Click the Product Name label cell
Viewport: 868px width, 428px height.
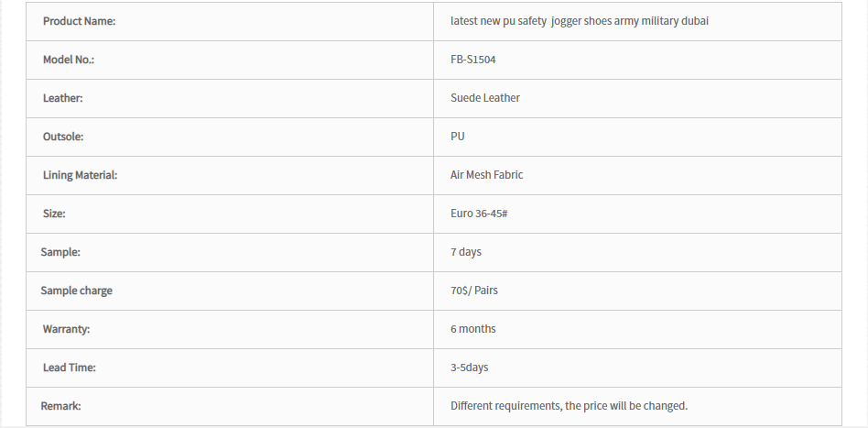[x=230, y=21]
